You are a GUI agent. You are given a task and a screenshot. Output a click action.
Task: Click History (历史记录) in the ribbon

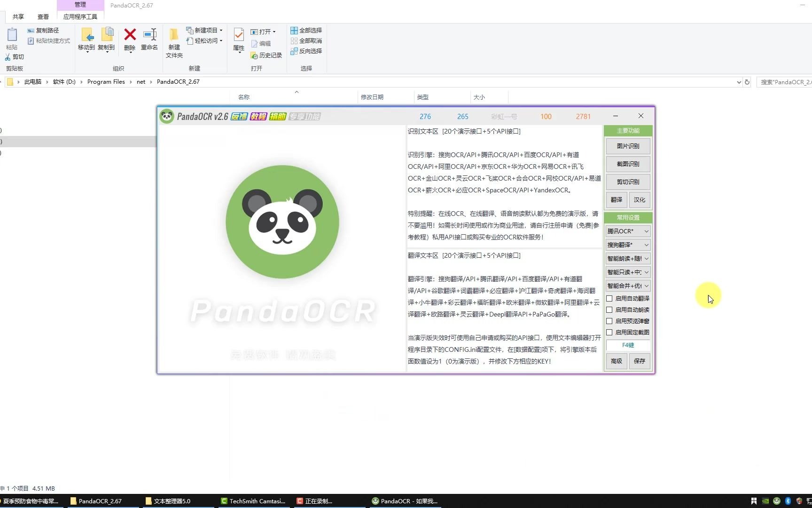click(266, 56)
